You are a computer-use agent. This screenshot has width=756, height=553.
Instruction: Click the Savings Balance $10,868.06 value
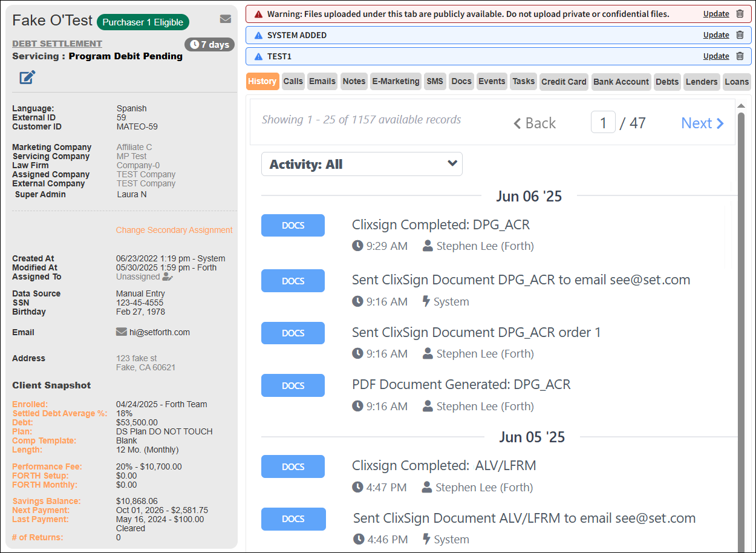click(137, 501)
